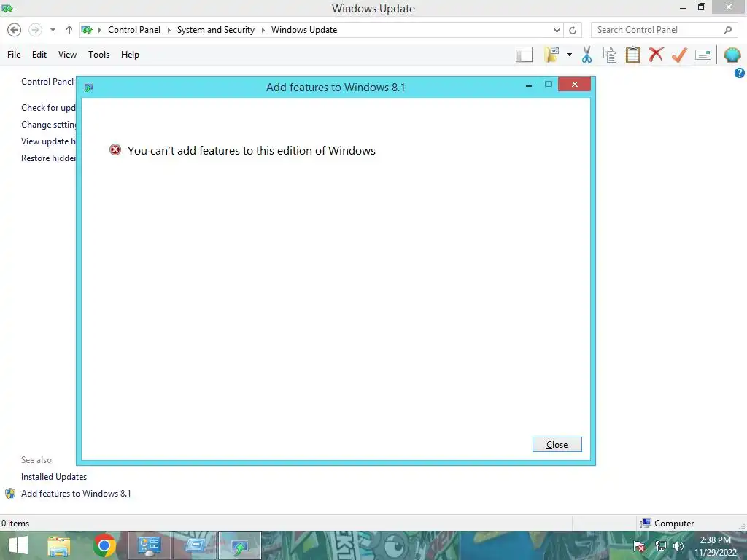Go up one level with the Up arrow
Screen dimensions: 747x560
tap(69, 30)
